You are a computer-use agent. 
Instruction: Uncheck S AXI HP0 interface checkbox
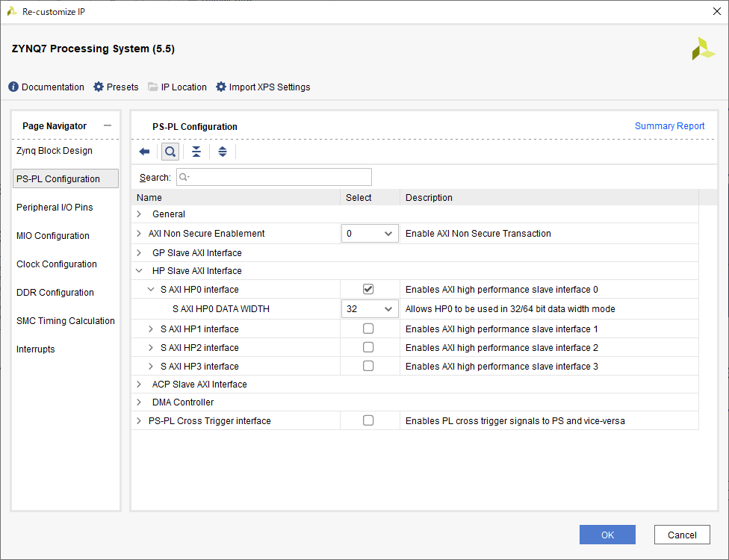point(367,289)
